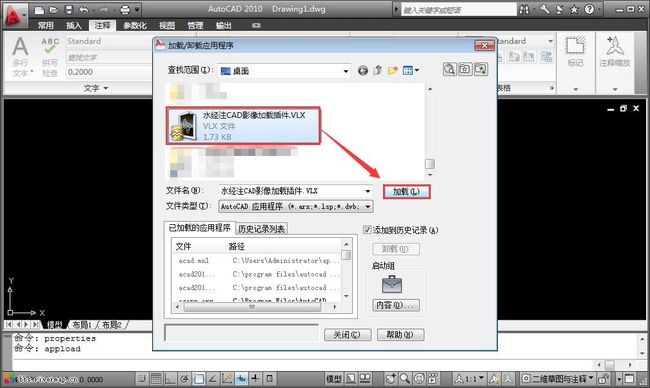The width and height of the screenshot is (650, 388).
Task: Click the keyword search input field
Action: point(459,9)
